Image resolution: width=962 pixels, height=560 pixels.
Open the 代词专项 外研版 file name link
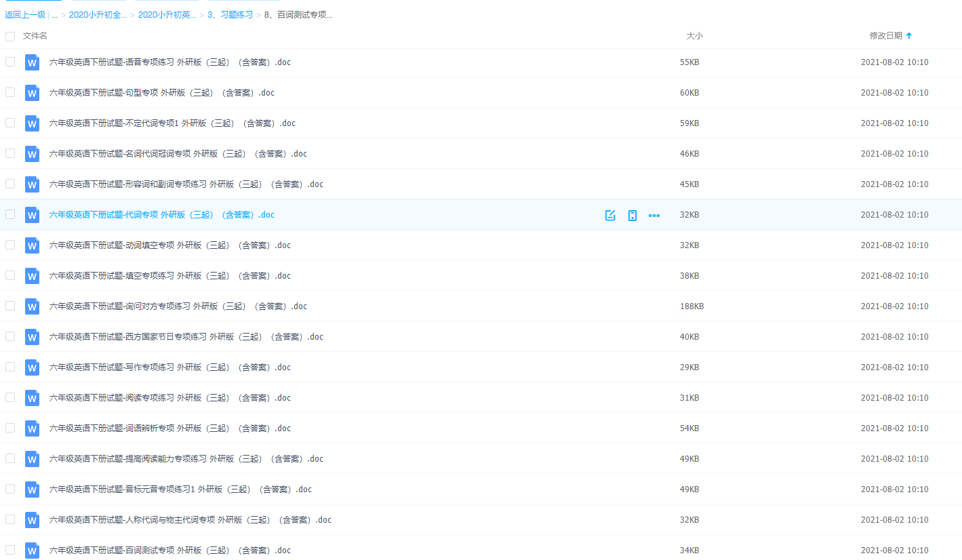[161, 215]
